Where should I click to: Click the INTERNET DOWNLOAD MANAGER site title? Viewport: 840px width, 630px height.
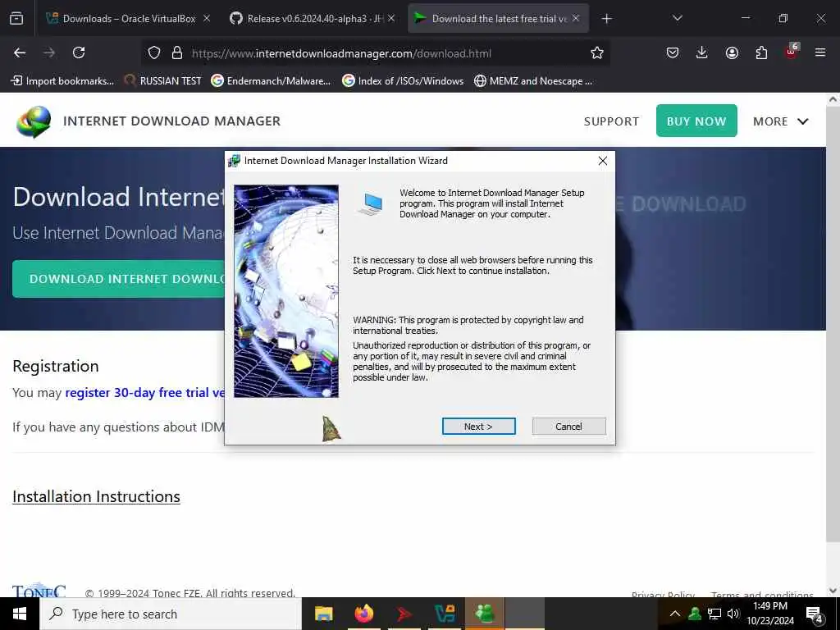[x=171, y=121]
